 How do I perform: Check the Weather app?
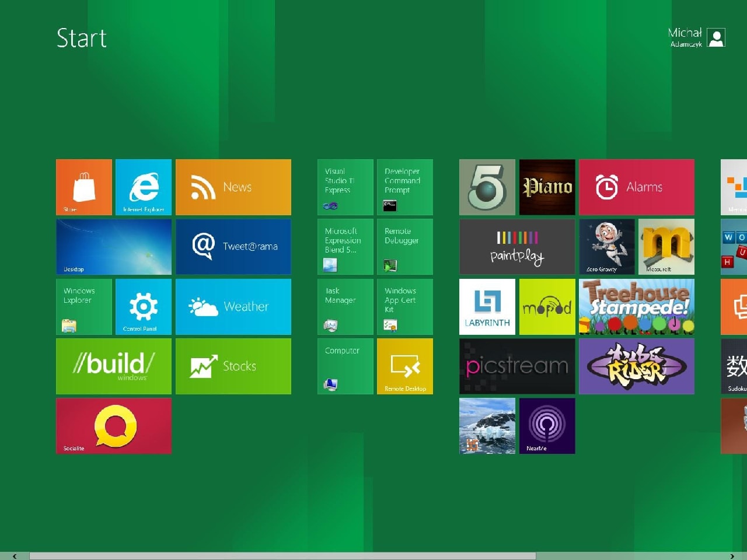[233, 306]
